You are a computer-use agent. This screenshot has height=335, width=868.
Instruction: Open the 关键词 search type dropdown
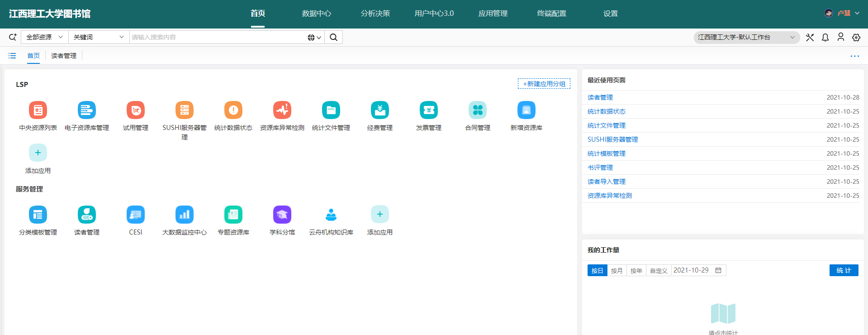tap(98, 37)
